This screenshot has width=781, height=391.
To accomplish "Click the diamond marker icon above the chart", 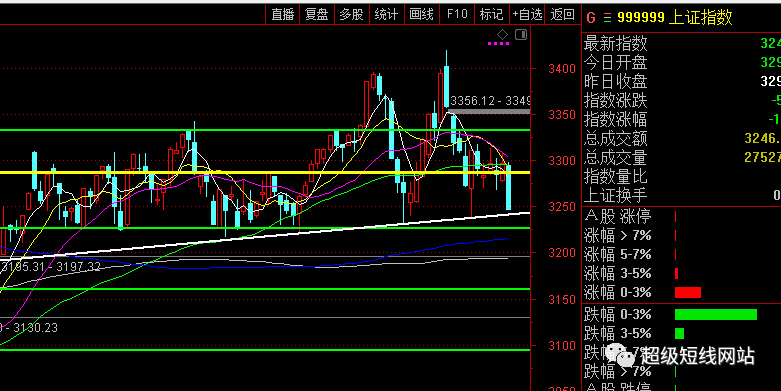I will click(503, 34).
